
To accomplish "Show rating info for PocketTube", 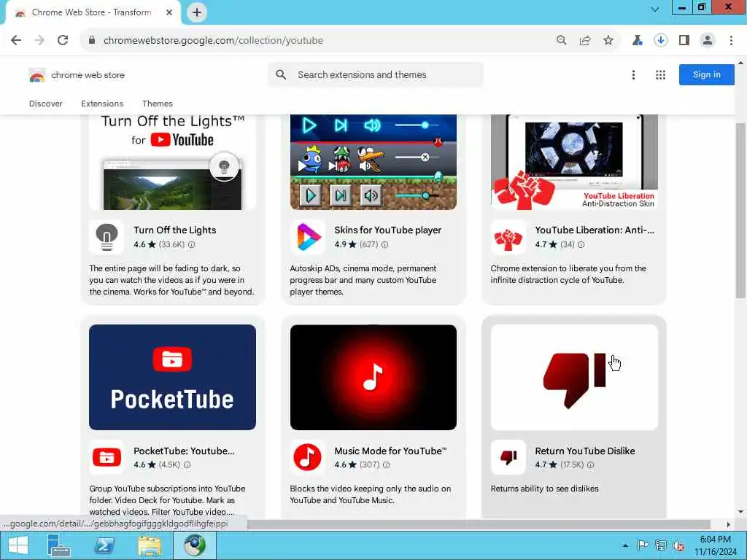I will pos(187,464).
